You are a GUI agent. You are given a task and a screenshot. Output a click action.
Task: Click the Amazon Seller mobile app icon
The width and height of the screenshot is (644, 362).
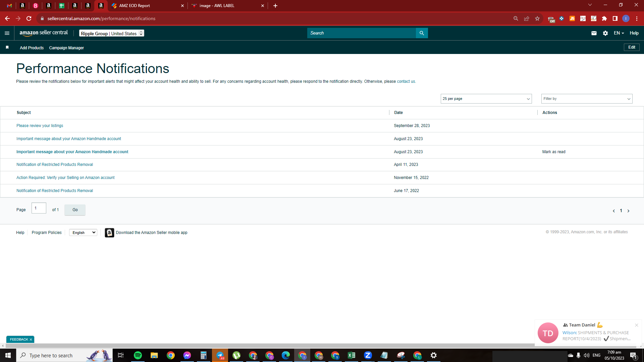pos(109,233)
